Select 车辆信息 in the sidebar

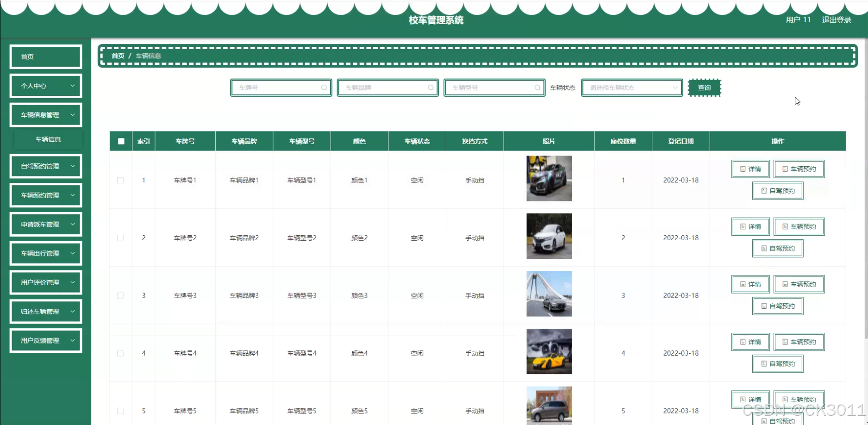[x=48, y=139]
